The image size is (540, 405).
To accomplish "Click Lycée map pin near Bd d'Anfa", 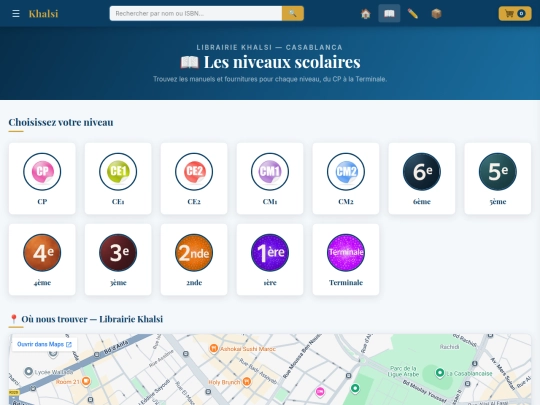I will point(29,372).
